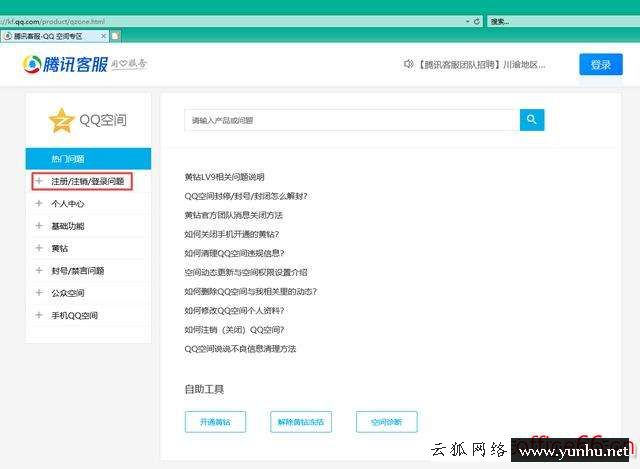Open the address bar dropdown arrow
640x469 pixels.
click(468, 21)
